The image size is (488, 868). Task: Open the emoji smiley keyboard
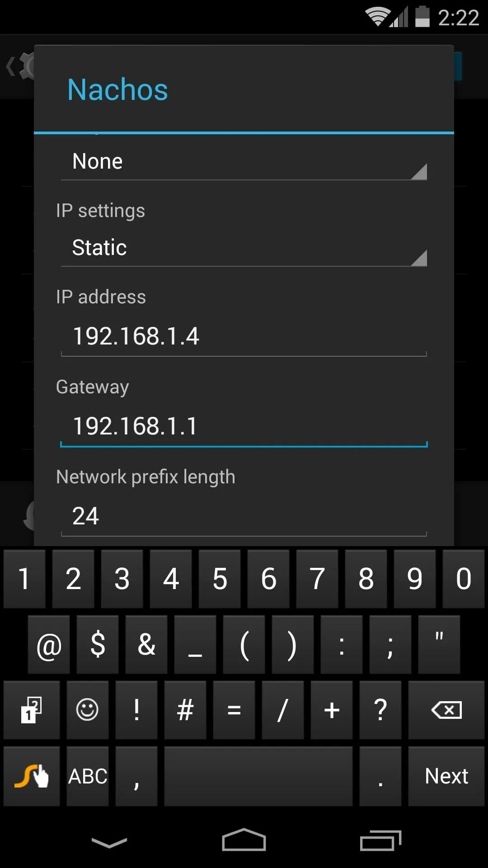coord(87,710)
